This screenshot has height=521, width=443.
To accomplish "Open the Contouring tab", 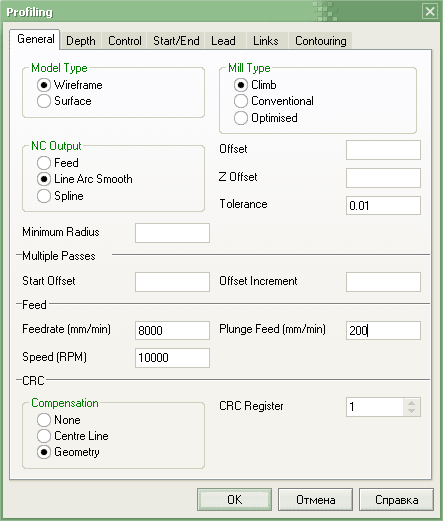I will [x=321, y=41].
